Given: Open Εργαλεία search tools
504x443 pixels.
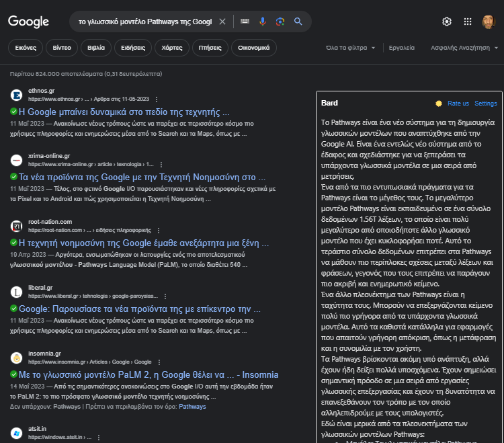Looking at the screenshot, I should (401, 48).
